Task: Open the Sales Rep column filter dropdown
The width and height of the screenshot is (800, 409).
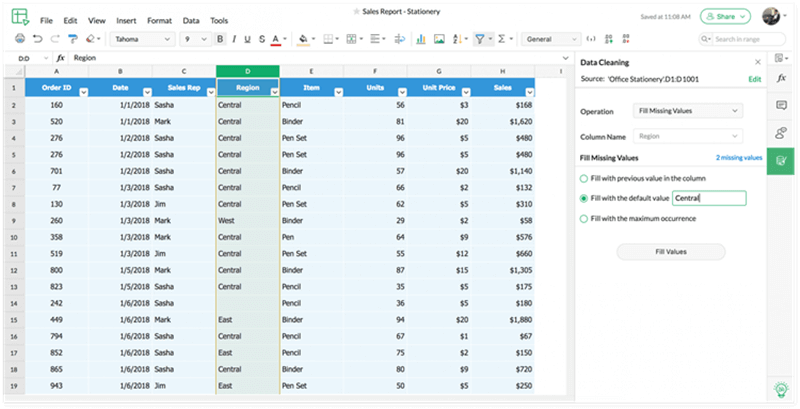Action: coord(211,92)
